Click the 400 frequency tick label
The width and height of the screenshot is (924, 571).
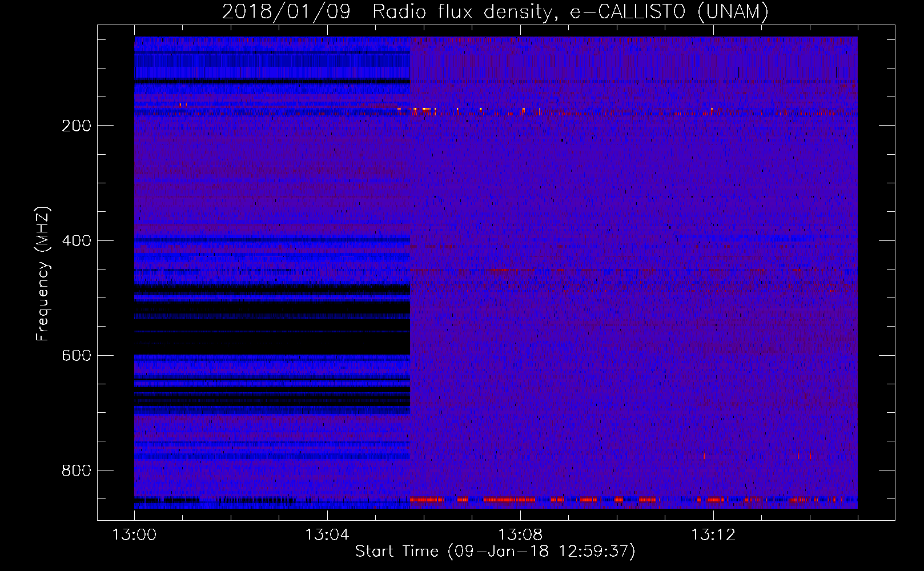point(77,240)
